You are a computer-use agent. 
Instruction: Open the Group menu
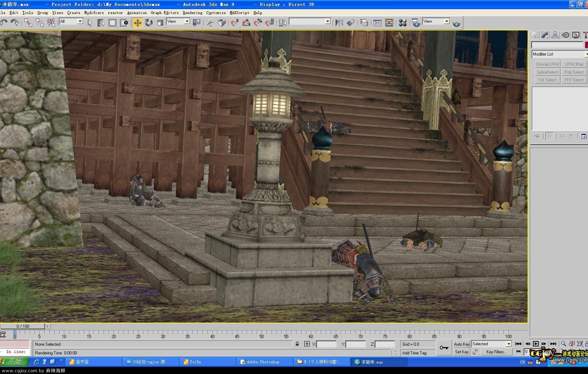[x=42, y=13]
